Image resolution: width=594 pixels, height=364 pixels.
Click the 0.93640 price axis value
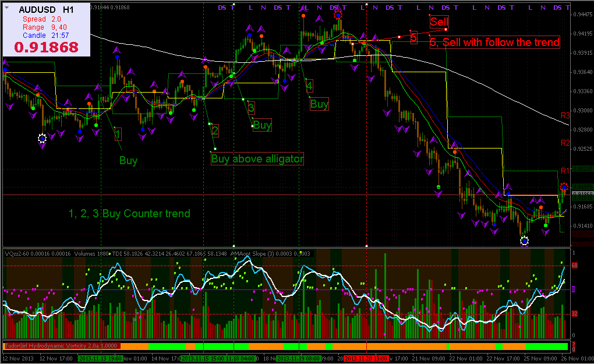(582, 72)
